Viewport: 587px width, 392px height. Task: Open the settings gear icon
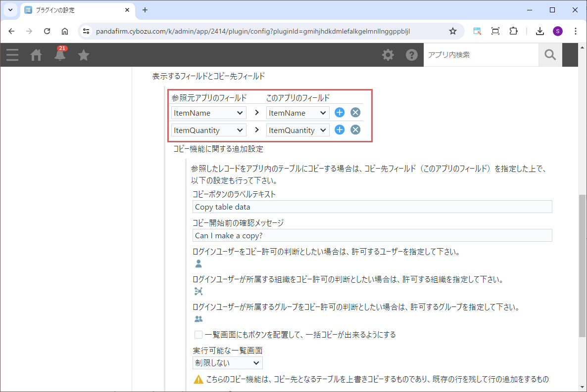click(x=388, y=55)
